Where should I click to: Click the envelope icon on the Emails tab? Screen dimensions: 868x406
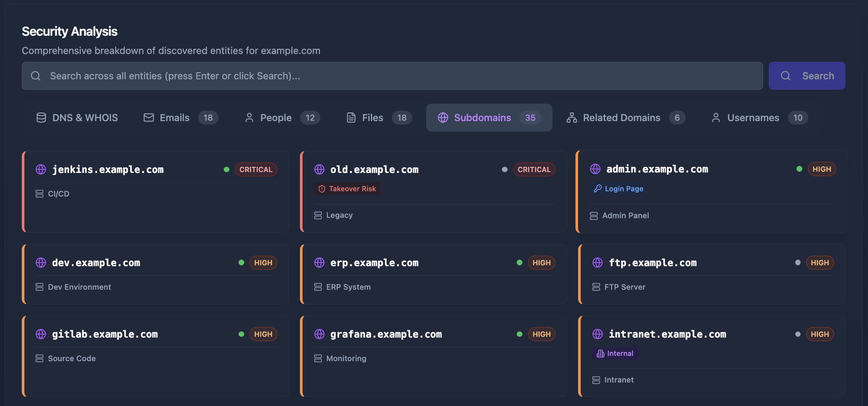coord(148,118)
